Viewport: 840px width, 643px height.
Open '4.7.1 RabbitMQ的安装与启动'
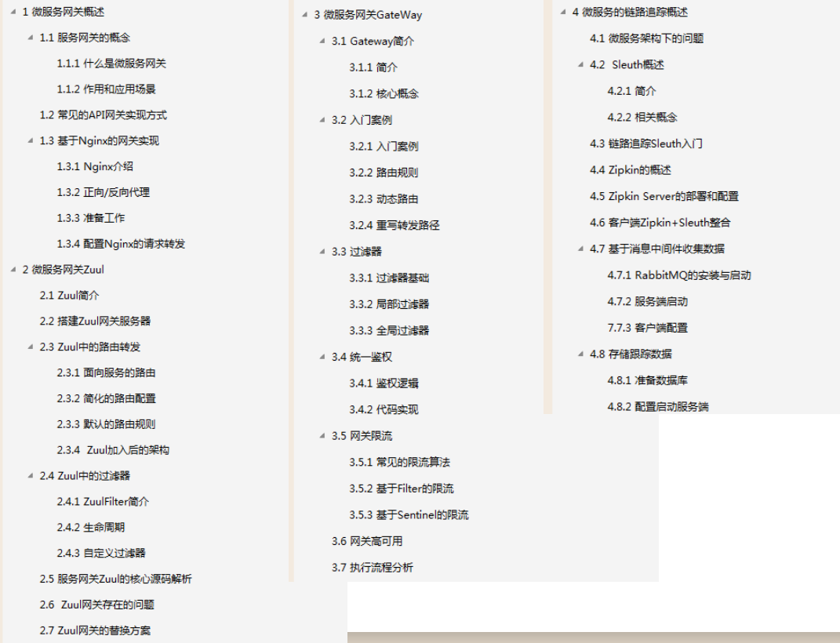pos(679,275)
